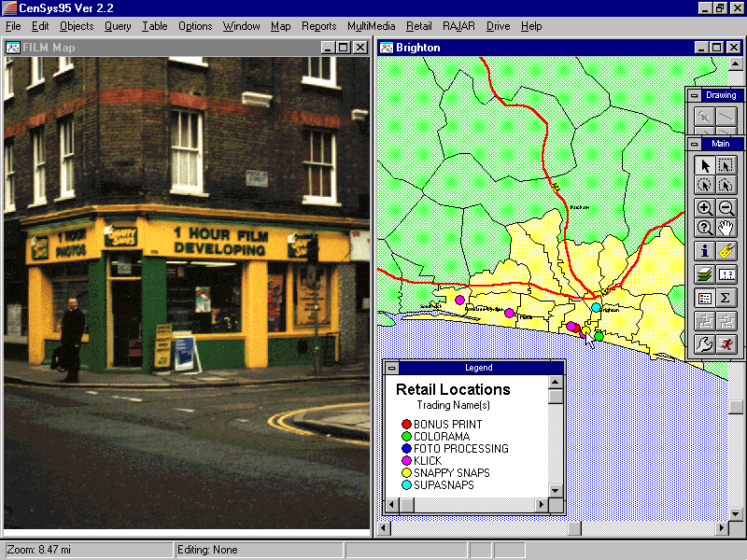Open the Drawing toolbar control menu box

tap(694, 94)
